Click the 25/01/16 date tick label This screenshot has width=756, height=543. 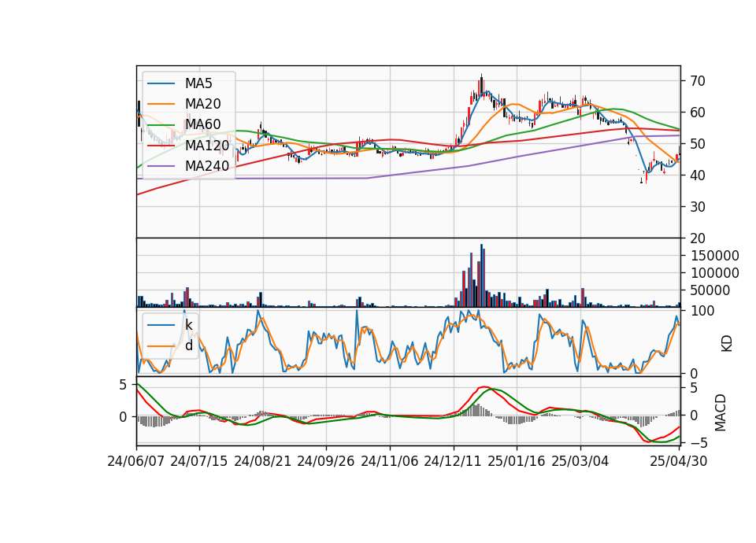[517, 461]
